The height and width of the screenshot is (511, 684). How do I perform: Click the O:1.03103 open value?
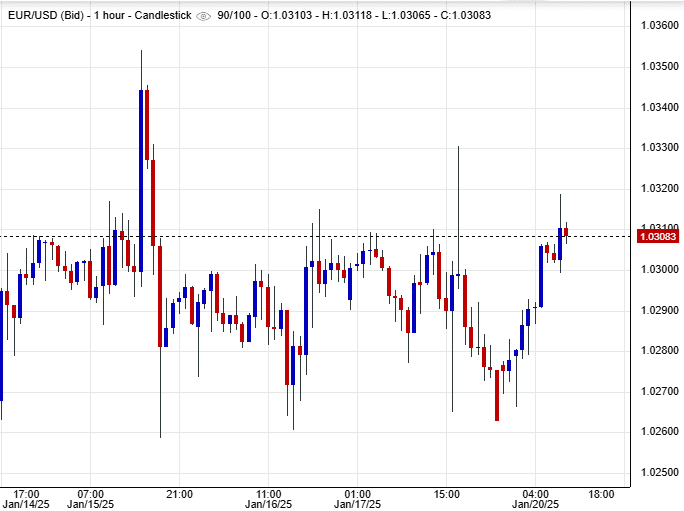[287, 15]
